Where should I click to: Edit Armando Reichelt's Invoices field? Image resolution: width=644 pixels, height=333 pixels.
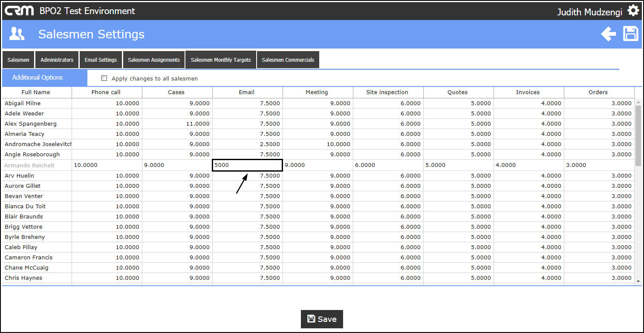coord(529,165)
